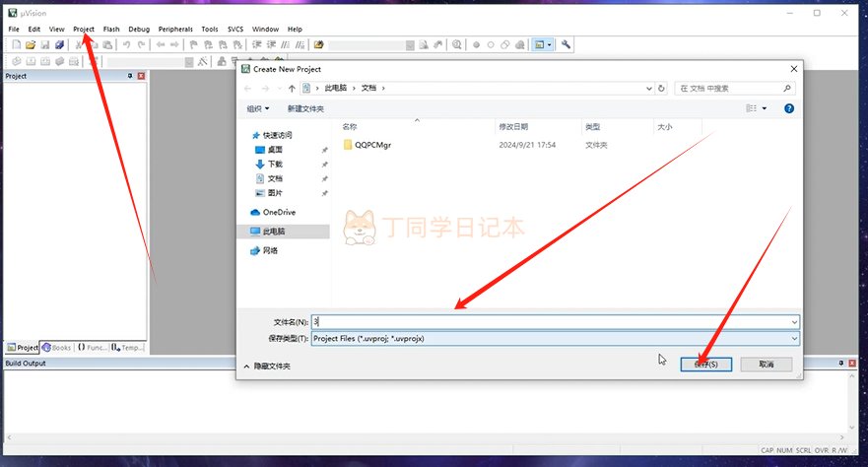
Task: Select 桌面 in quick access
Action: click(275, 150)
